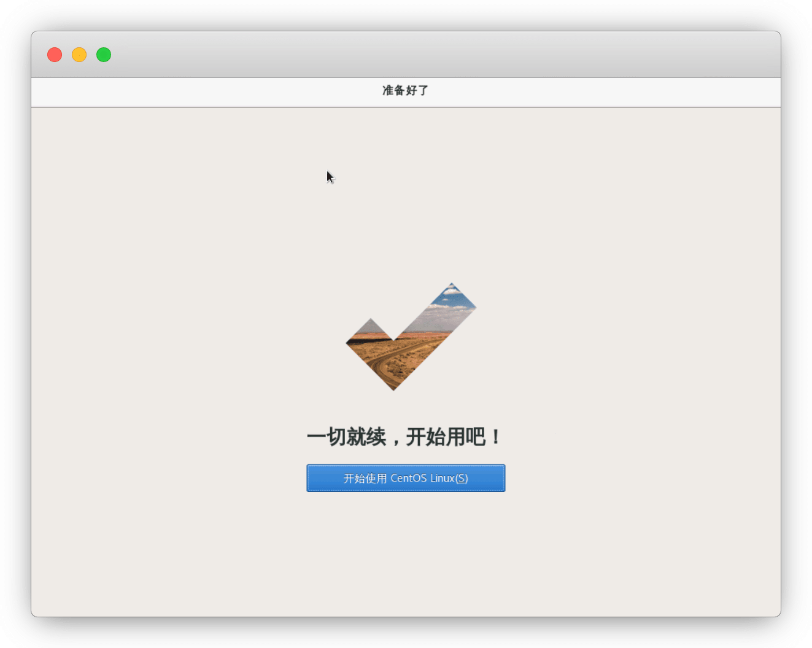Image resolution: width=812 pixels, height=648 pixels.
Task: Close the window with the red button
Action: 55,55
